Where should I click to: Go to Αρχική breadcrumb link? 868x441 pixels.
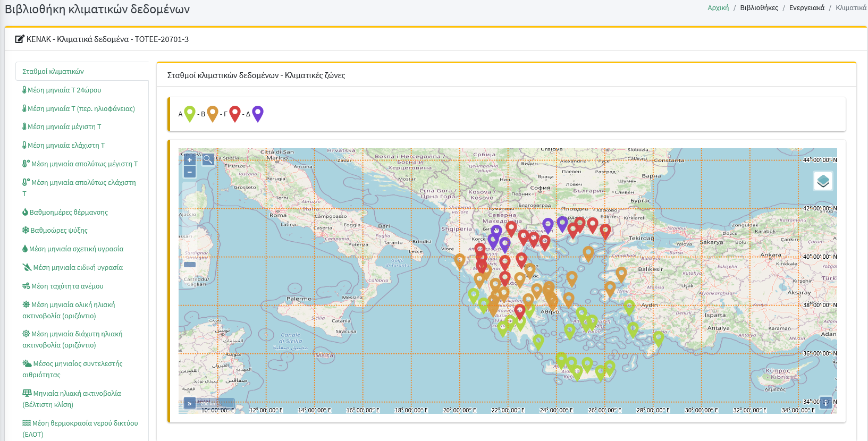(718, 7)
